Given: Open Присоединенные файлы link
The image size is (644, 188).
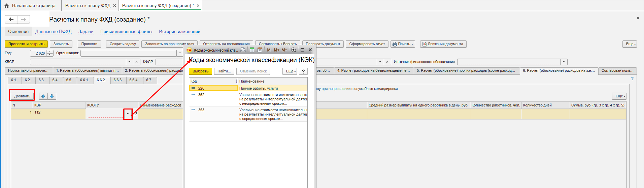Looking at the screenshot, I should (126, 32).
